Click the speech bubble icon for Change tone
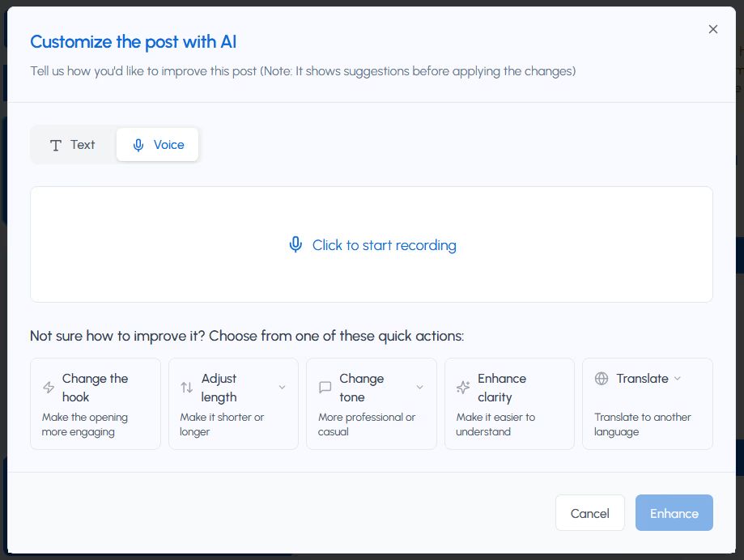Viewport: 744px width, 560px height. pos(325,388)
